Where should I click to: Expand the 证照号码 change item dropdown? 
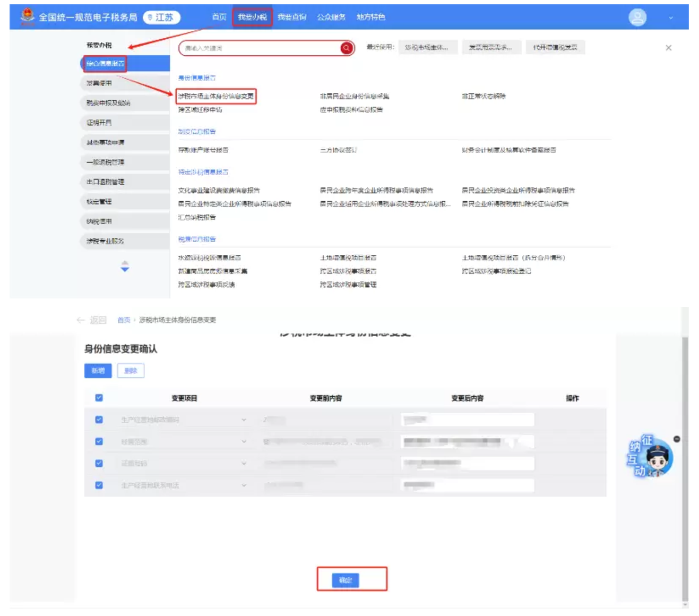click(x=244, y=464)
